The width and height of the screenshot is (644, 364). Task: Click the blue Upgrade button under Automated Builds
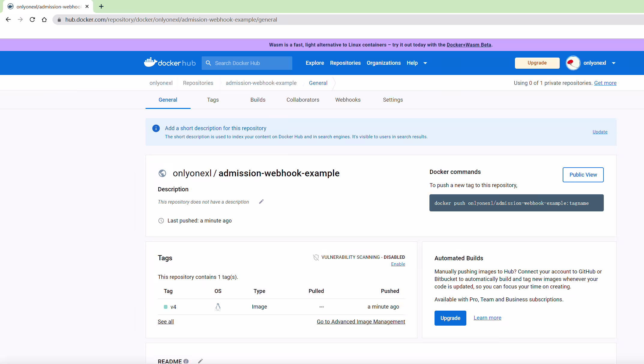(450, 318)
